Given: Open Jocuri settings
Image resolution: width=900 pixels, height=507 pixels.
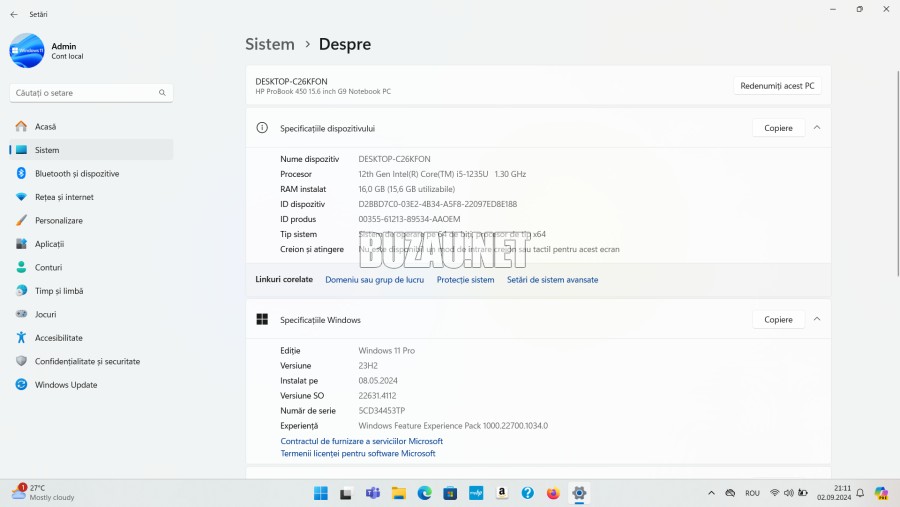Looking at the screenshot, I should 91,315.
